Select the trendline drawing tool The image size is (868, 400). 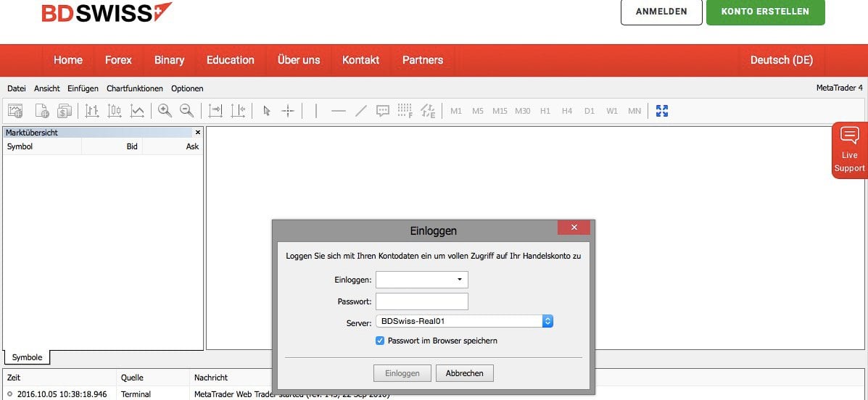pos(361,111)
